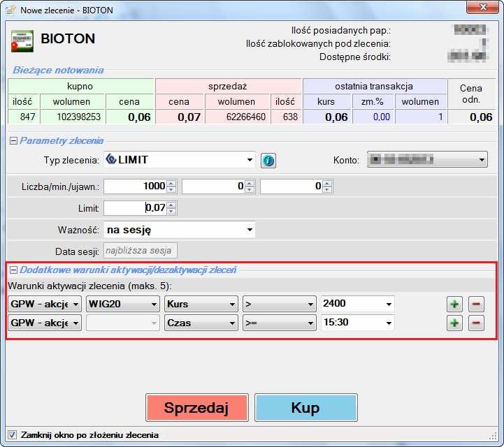Screen dimensions: 504x447
Task: Open the '>=' operator dropdown
Action: tap(280, 323)
